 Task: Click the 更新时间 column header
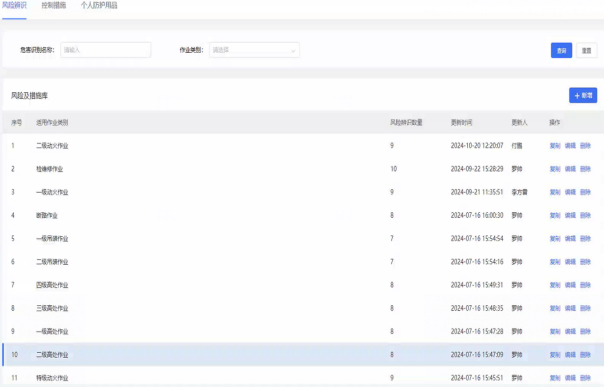pos(461,123)
